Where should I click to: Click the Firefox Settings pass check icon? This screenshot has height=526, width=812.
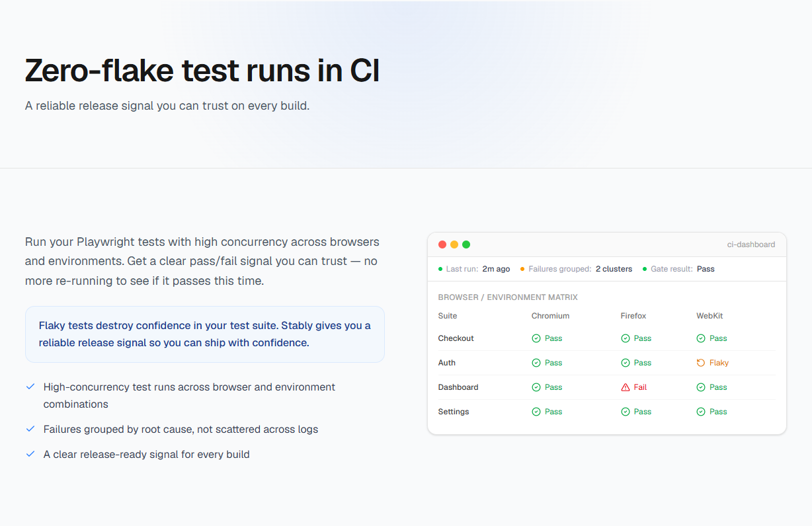(626, 412)
